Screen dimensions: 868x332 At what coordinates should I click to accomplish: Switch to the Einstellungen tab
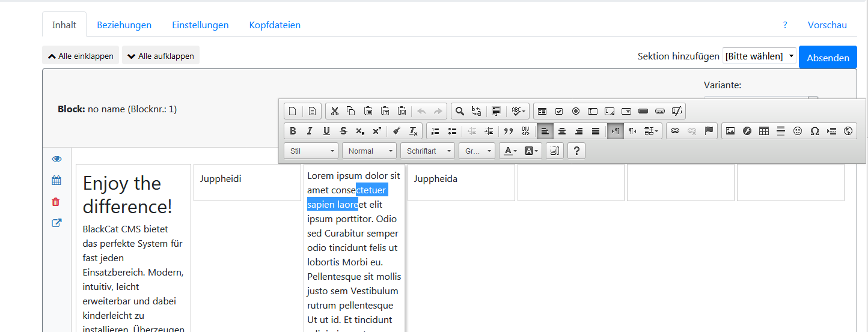point(200,25)
